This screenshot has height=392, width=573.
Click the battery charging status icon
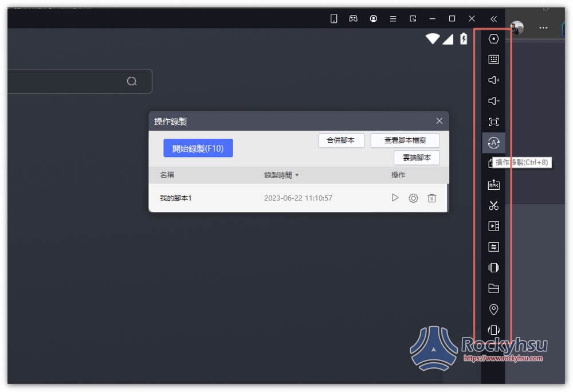click(464, 38)
